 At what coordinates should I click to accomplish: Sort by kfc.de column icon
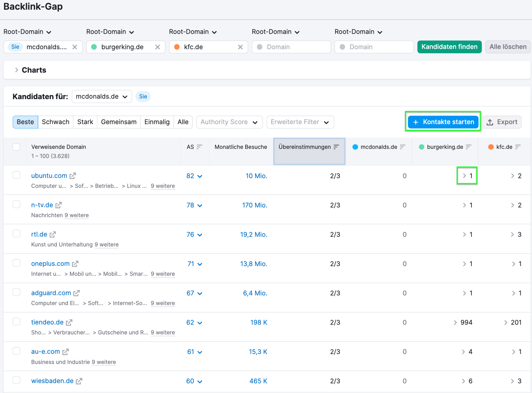click(x=518, y=147)
